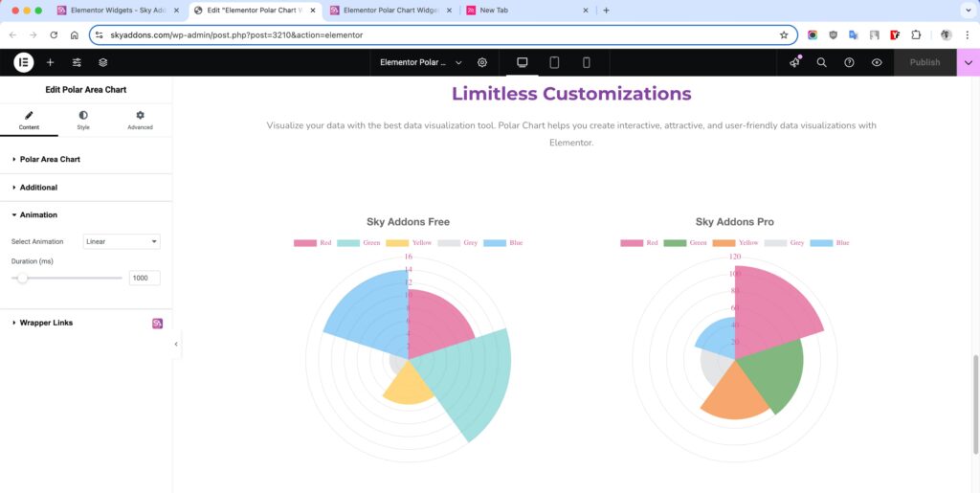Bookmark this page with star icon
This screenshot has width=980, height=493.
pos(784,35)
